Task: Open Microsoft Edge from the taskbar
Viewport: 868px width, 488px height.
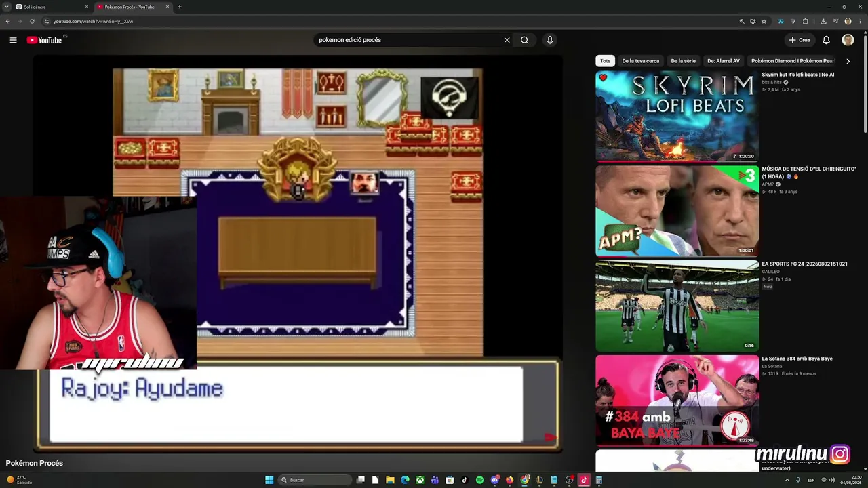Action: tap(405, 480)
